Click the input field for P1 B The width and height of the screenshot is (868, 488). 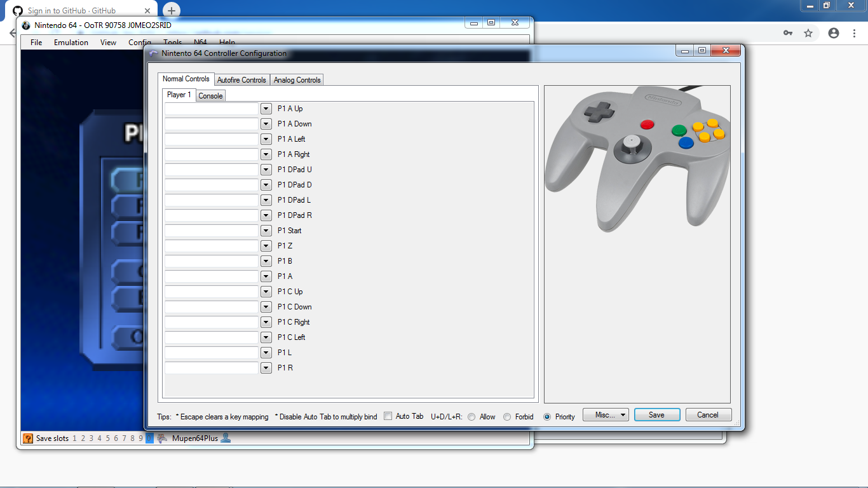coord(212,261)
